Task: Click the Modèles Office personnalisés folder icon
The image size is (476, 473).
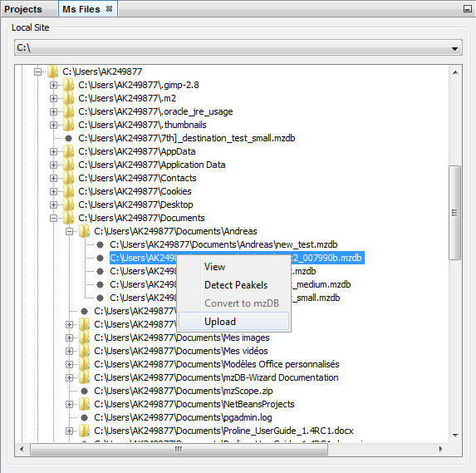Action: click(x=84, y=364)
